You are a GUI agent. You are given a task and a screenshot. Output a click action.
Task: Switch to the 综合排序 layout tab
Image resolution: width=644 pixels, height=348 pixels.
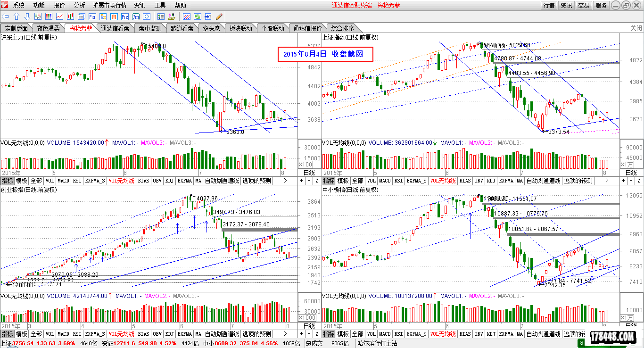click(x=342, y=28)
